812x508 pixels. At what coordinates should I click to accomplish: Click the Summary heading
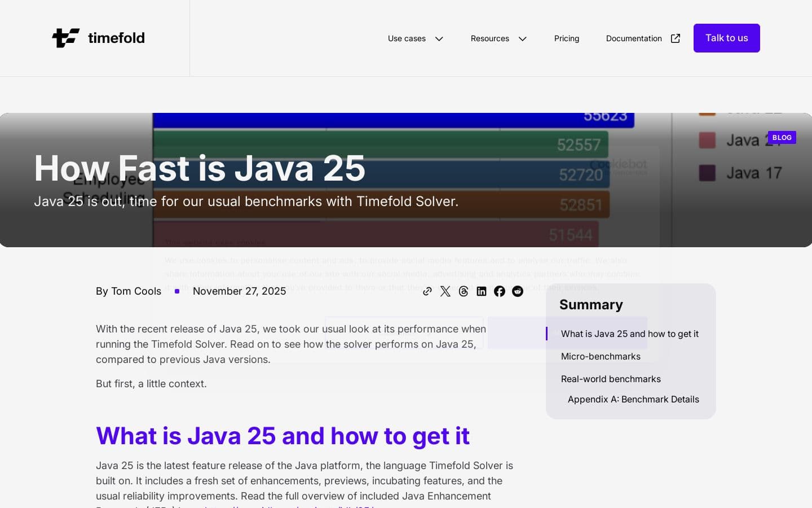tap(591, 305)
